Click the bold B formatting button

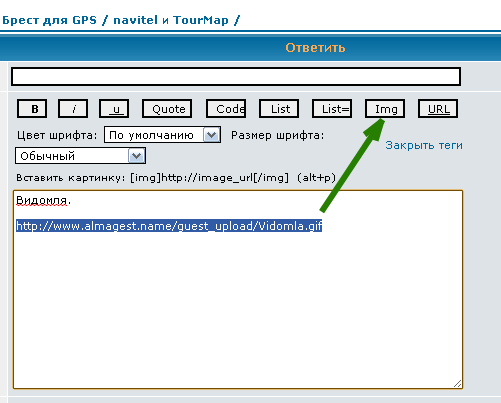click(32, 109)
